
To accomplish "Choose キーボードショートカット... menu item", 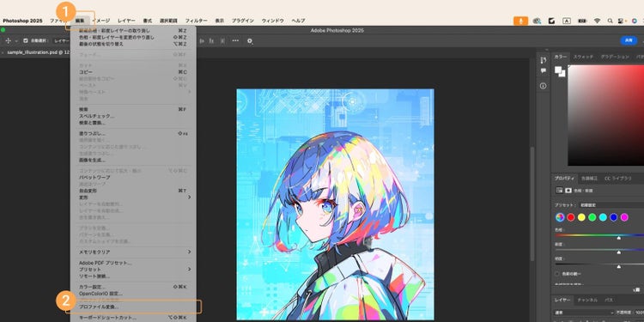I will (134, 318).
